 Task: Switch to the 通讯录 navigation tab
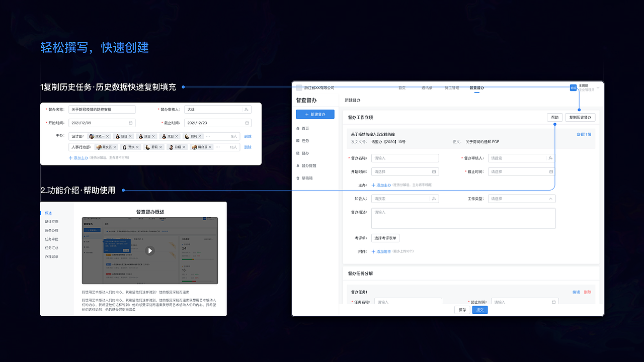[x=426, y=87]
